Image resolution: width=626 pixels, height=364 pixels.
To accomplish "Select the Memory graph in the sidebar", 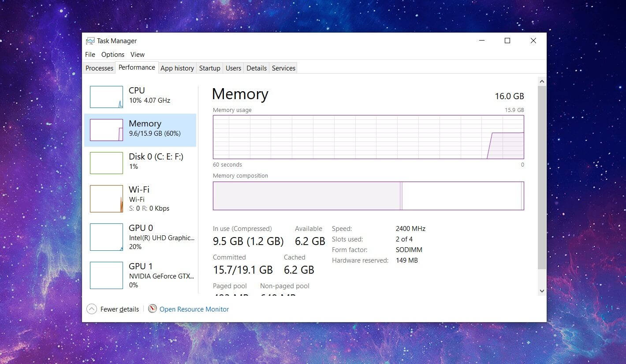I will pos(140,128).
